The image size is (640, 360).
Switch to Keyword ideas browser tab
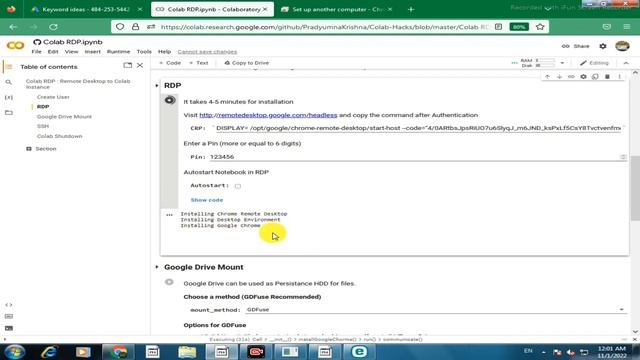[87, 9]
